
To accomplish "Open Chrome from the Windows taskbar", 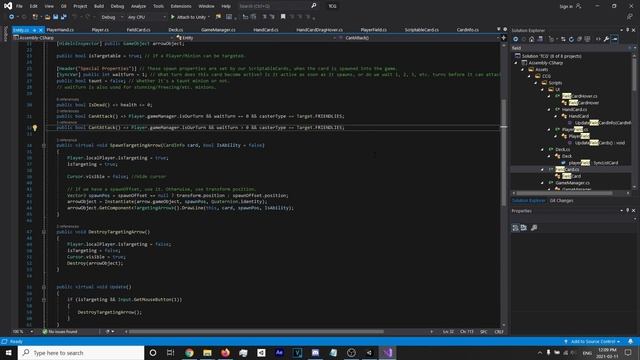I will (x=189, y=353).
